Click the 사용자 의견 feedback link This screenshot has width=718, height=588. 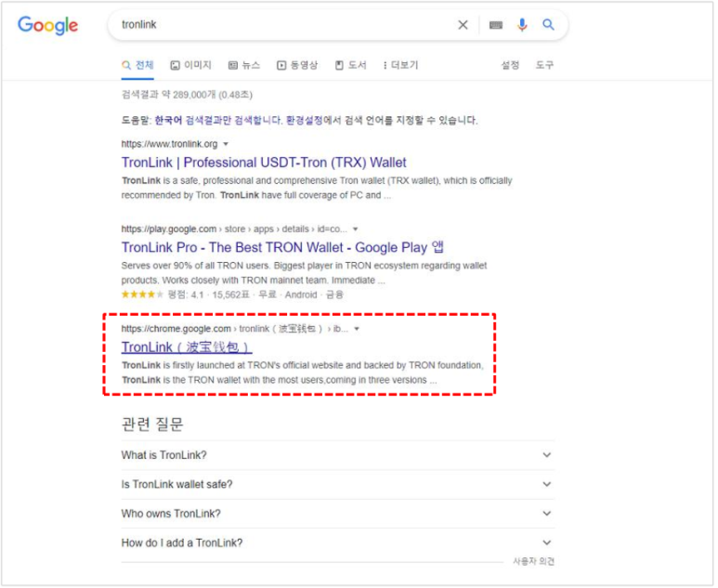(x=533, y=561)
